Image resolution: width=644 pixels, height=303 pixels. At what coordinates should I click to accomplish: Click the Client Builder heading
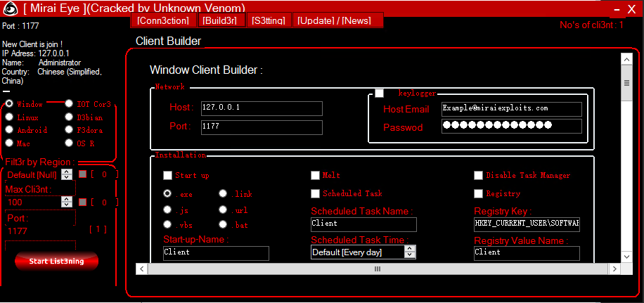(x=169, y=41)
